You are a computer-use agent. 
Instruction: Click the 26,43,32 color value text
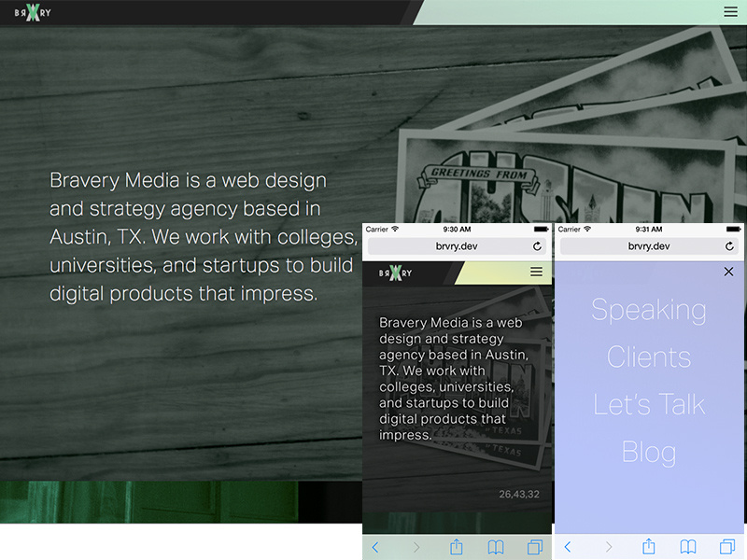(519, 495)
